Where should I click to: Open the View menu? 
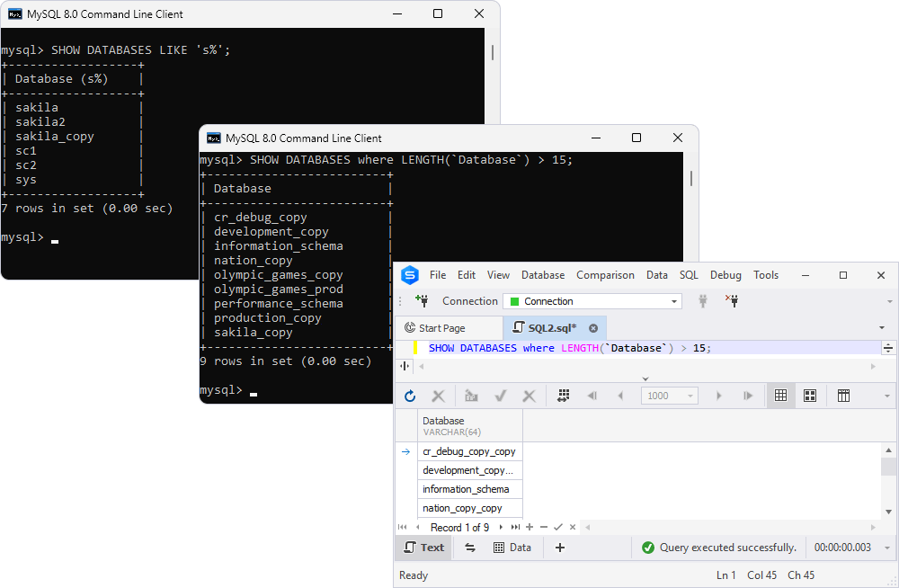[499, 275]
